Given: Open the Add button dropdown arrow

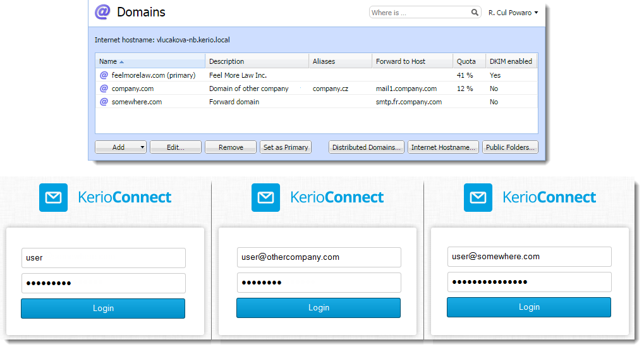Looking at the screenshot, I should coord(142,147).
